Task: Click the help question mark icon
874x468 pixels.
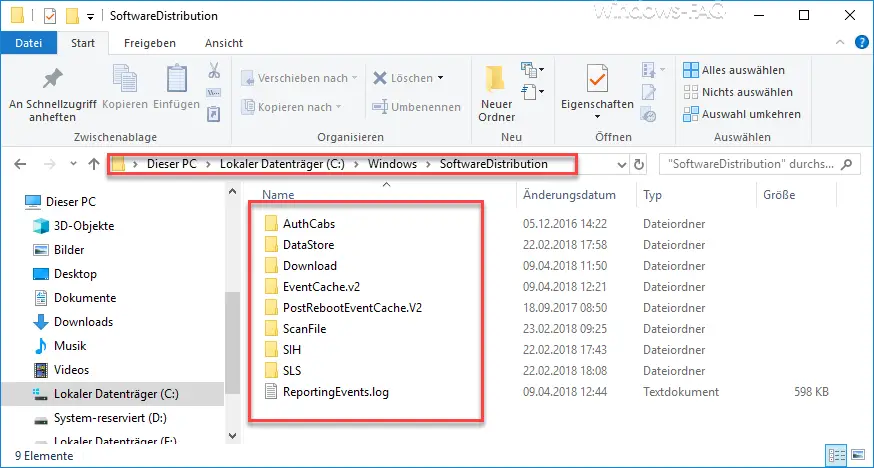Action: tap(861, 43)
